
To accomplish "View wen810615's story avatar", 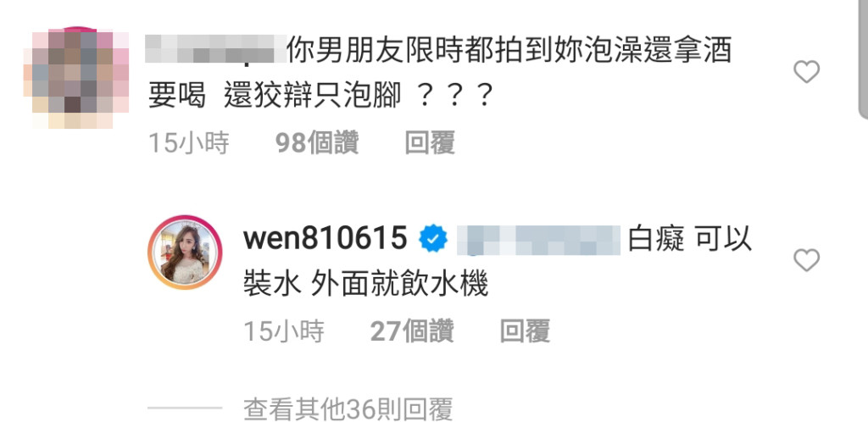I will (x=184, y=252).
